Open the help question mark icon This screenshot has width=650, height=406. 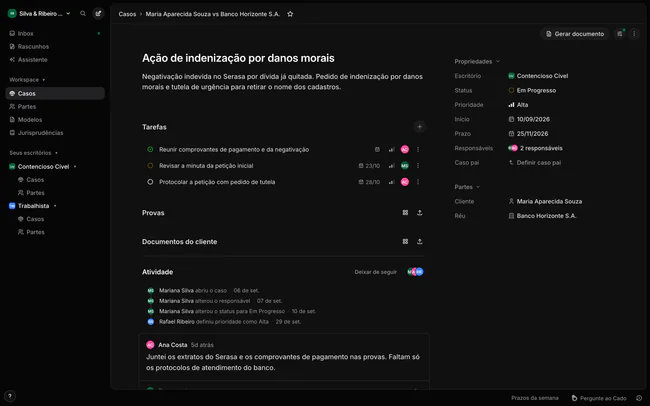pyautogui.click(x=10, y=396)
